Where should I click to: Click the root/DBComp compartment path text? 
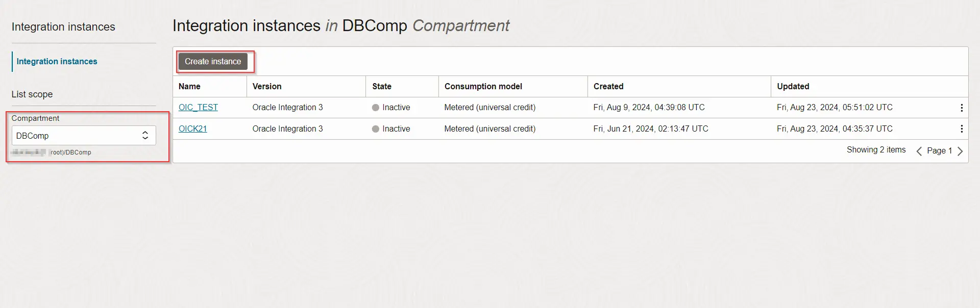click(x=71, y=152)
